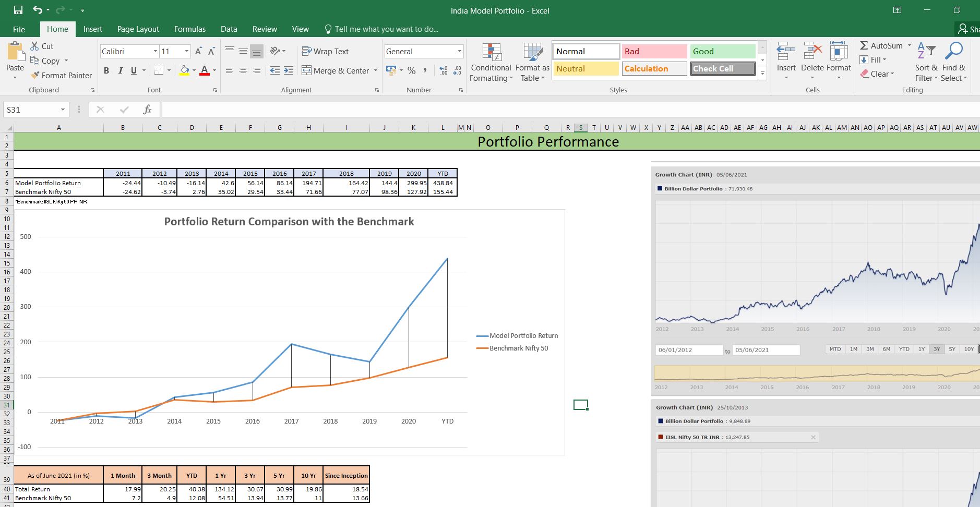Expand the Name Box dropdown arrow
Image resolution: width=980 pixels, height=507 pixels.
(x=63, y=110)
